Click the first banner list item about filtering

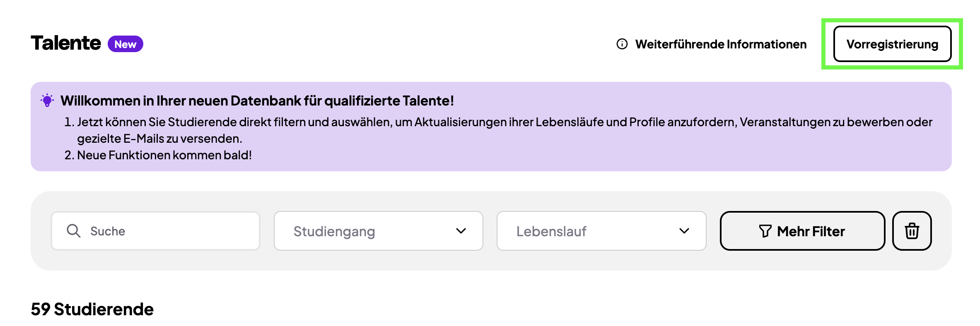497,122
